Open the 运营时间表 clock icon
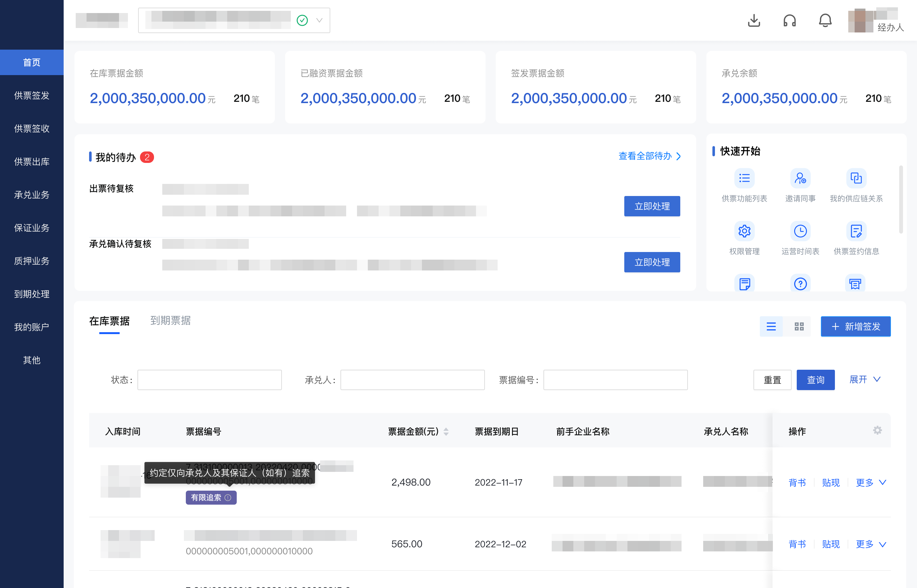Screen dimensions: 917x588 click(x=800, y=231)
